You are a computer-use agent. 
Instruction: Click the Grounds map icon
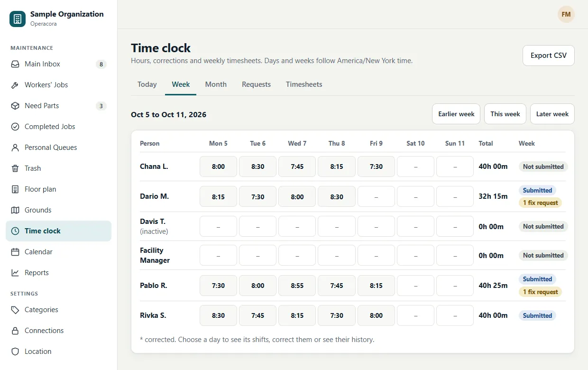pos(15,210)
